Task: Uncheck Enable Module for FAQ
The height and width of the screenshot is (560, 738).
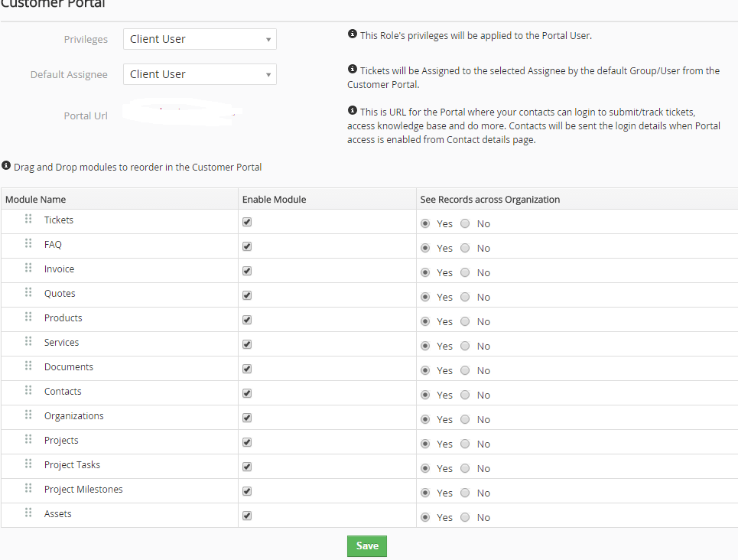Action: tap(247, 246)
